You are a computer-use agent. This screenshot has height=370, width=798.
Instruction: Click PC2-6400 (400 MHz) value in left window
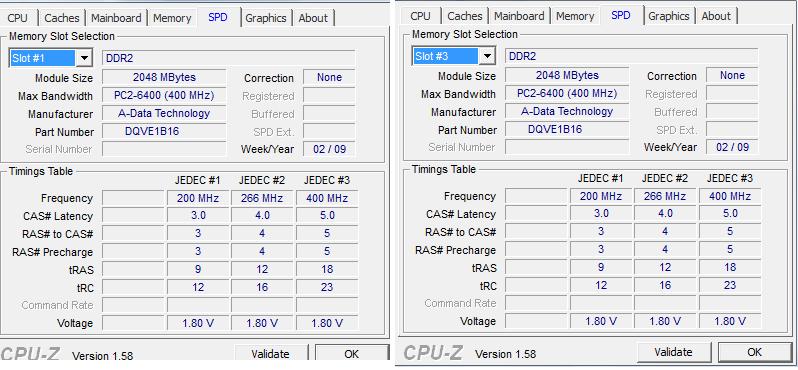click(164, 95)
